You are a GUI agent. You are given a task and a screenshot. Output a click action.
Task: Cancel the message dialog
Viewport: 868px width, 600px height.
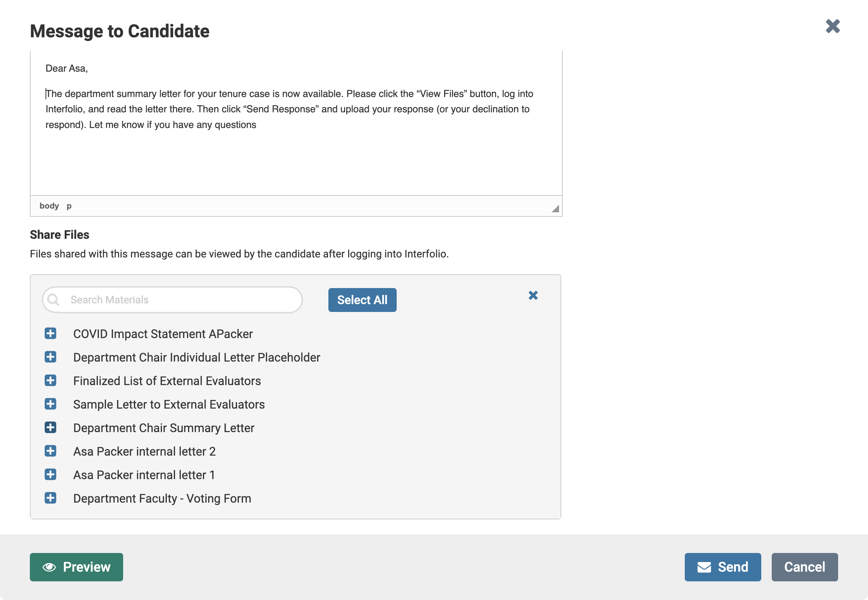[x=805, y=567]
